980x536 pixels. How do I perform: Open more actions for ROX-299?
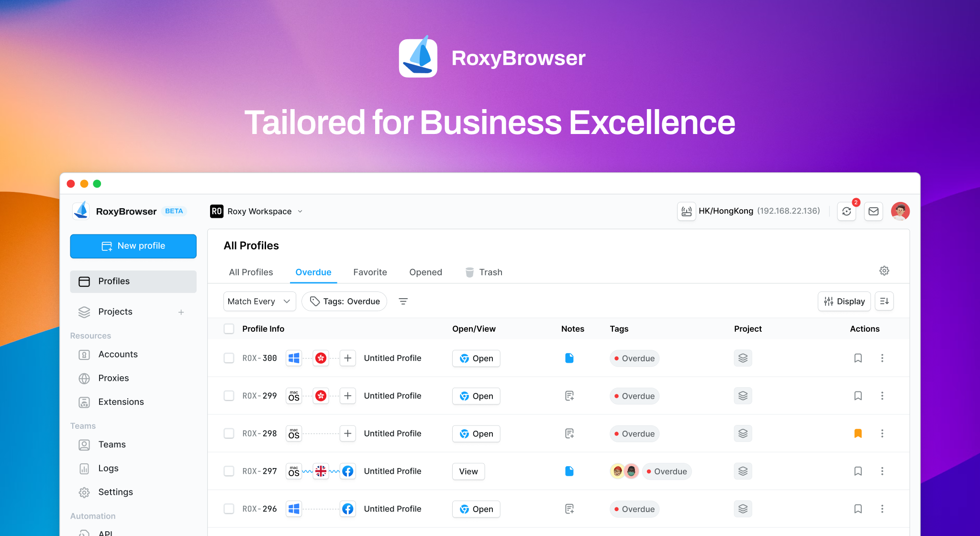coord(882,396)
